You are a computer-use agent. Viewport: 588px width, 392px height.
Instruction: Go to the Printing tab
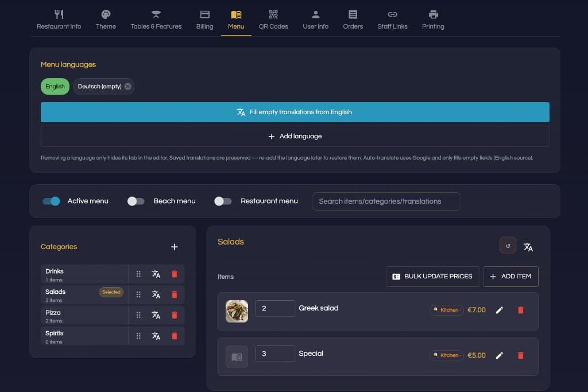(433, 20)
